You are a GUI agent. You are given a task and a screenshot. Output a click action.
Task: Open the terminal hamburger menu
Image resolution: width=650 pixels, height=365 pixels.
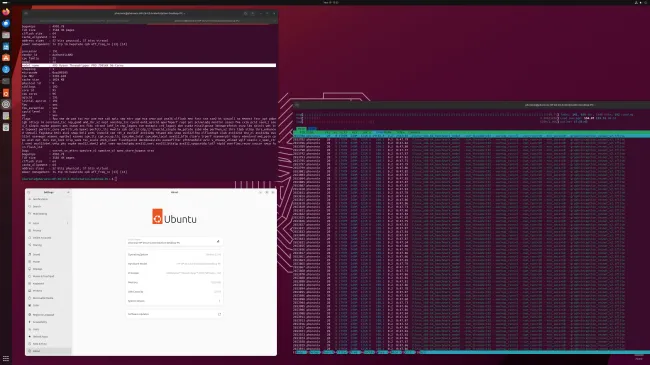click(252, 13)
